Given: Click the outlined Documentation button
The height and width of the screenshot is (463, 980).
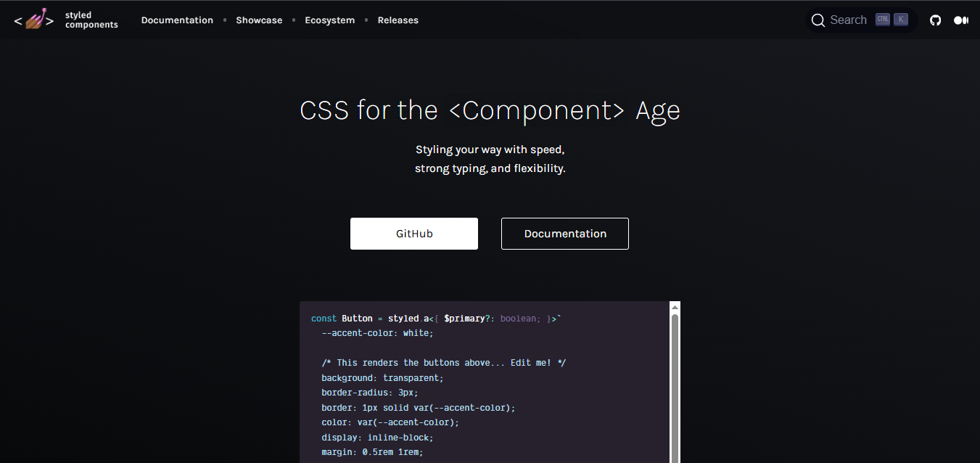Looking at the screenshot, I should click(x=565, y=234).
